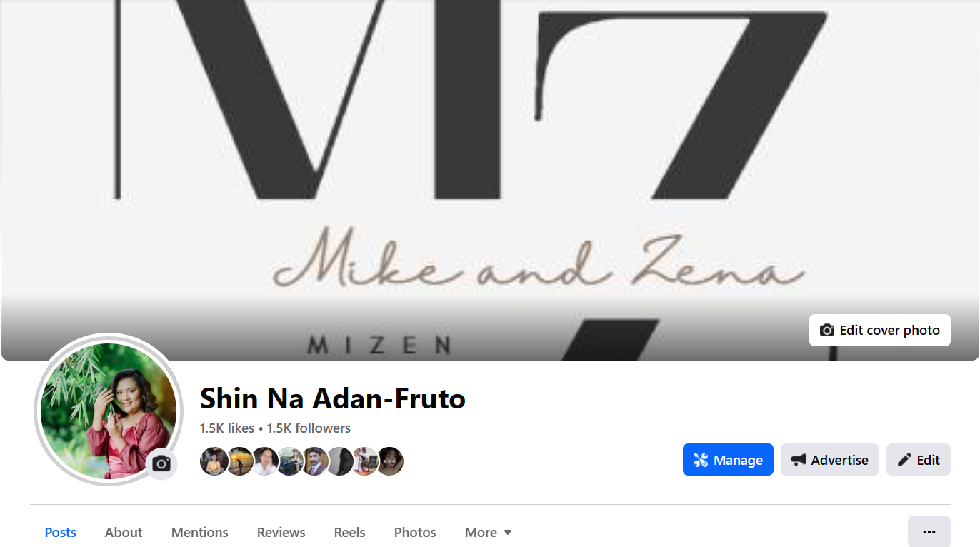Click the pencil icon on the Edit button

tap(904, 460)
